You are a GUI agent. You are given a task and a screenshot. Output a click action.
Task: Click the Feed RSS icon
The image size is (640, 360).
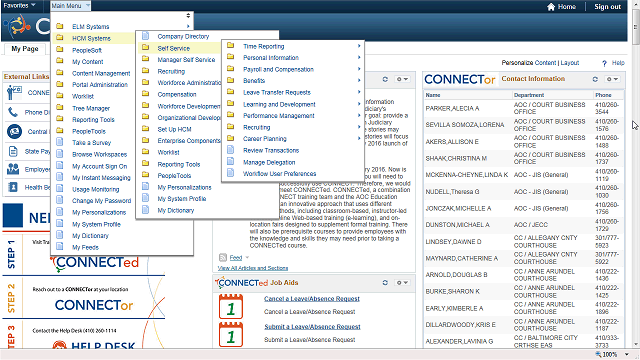[x=223, y=258]
